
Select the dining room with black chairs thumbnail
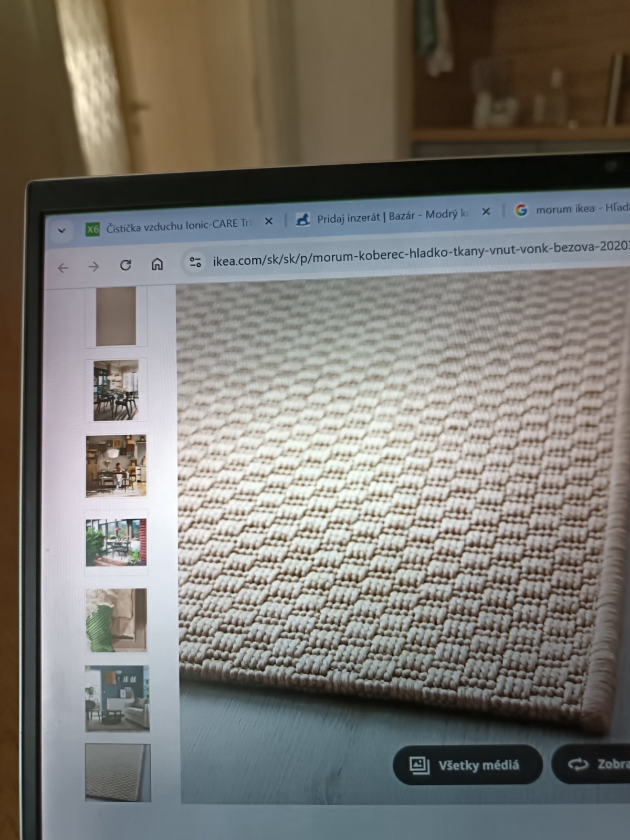tap(116, 391)
